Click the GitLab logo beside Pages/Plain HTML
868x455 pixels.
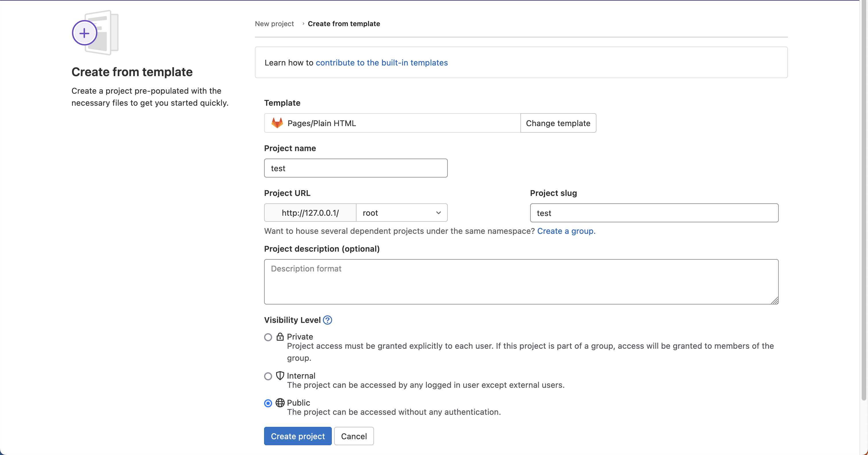tap(277, 123)
